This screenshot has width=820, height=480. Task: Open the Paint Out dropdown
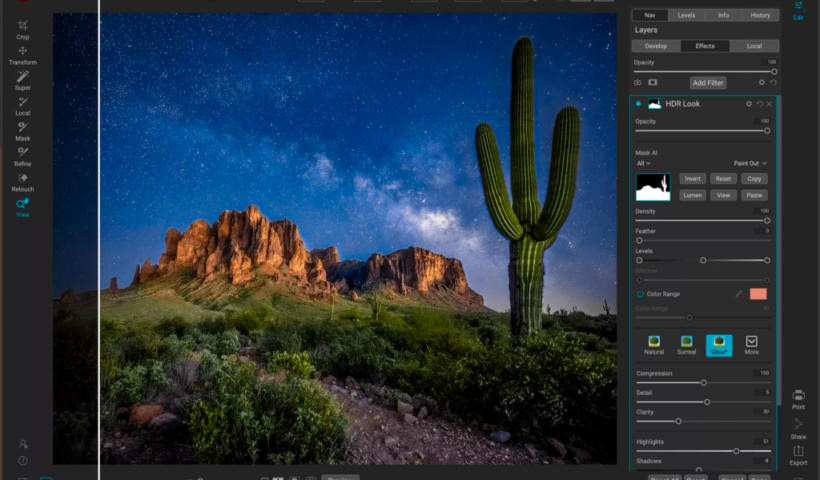click(750, 163)
